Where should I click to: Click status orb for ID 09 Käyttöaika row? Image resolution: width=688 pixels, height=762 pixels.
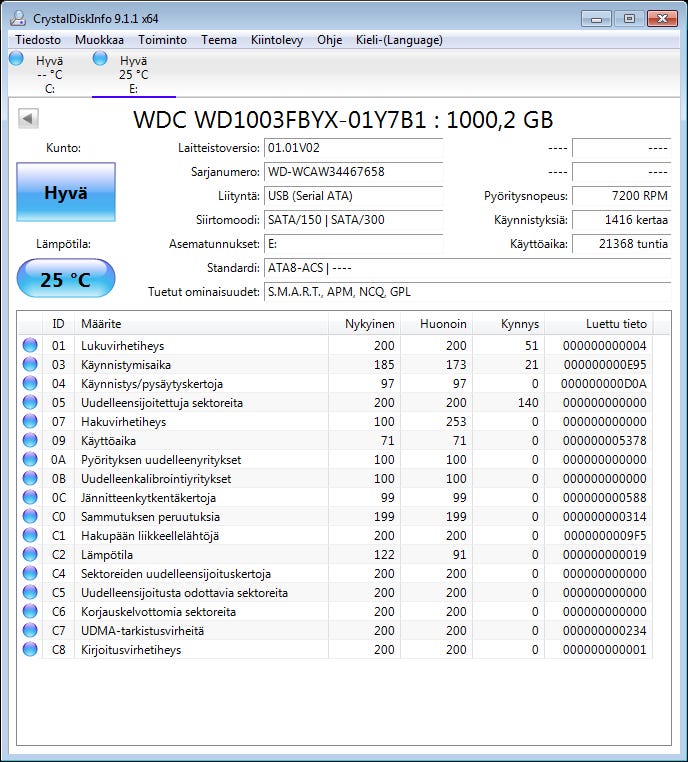(30, 440)
